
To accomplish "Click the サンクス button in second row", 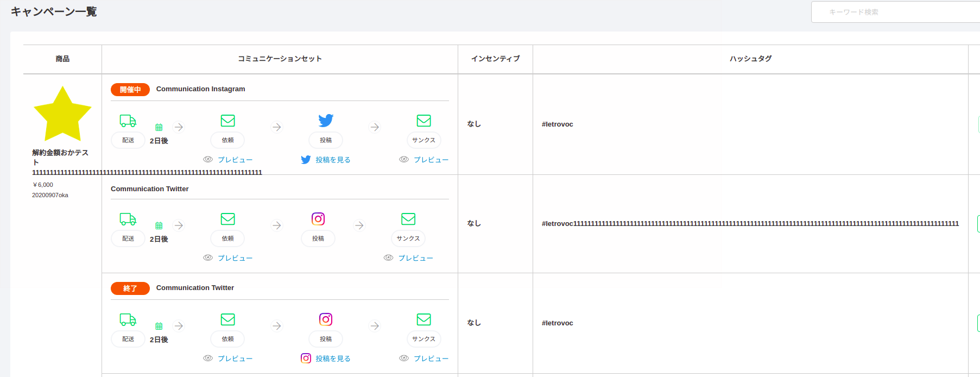I will click(408, 238).
